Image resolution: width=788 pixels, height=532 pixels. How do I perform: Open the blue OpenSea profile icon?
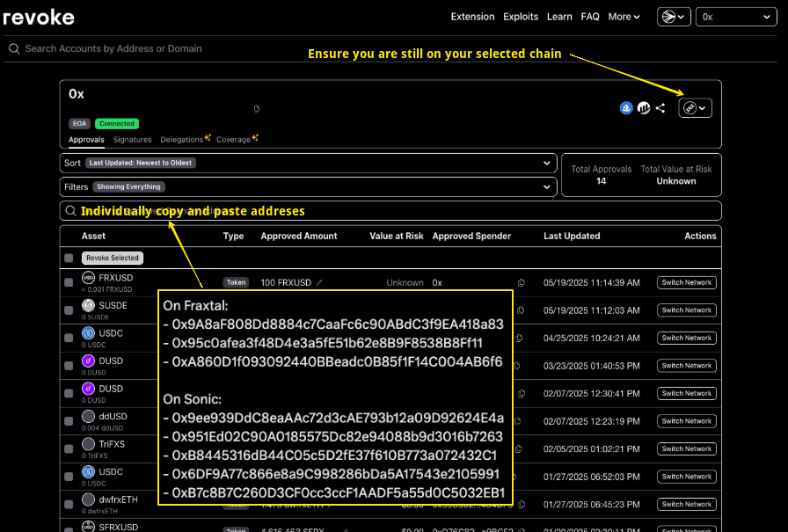click(x=626, y=108)
